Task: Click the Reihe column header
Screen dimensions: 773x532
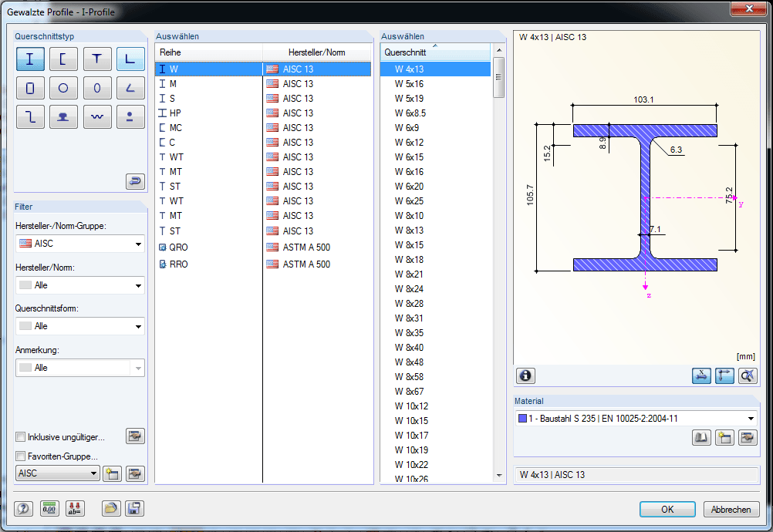Action: (x=208, y=52)
